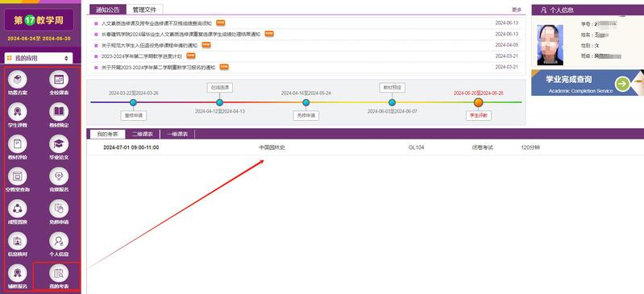The image size is (644, 294).
Task: Switch to the 管理文件 tab
Action: pyautogui.click(x=144, y=10)
